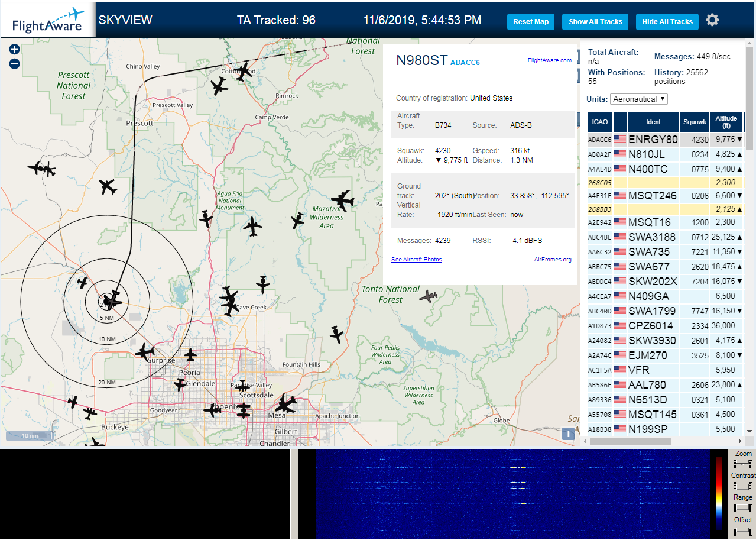This screenshot has height=540, width=756.
Task: Select N810JL row in aircraft table
Action: pos(665,154)
